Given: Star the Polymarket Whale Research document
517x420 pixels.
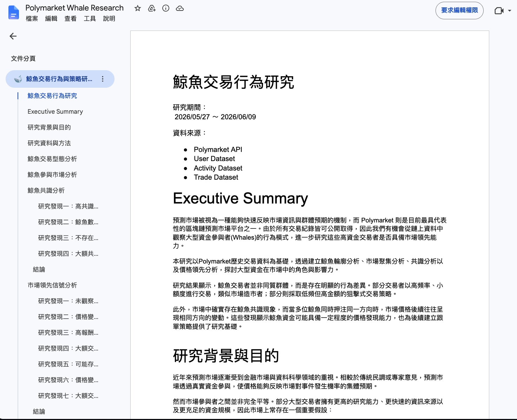Looking at the screenshot, I should pos(138,8).
